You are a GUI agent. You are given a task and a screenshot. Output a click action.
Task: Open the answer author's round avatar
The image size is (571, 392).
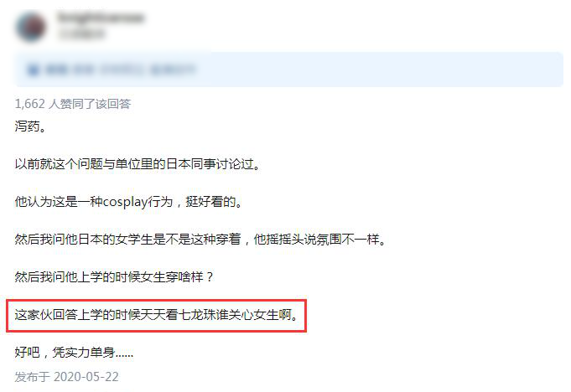tap(31, 27)
